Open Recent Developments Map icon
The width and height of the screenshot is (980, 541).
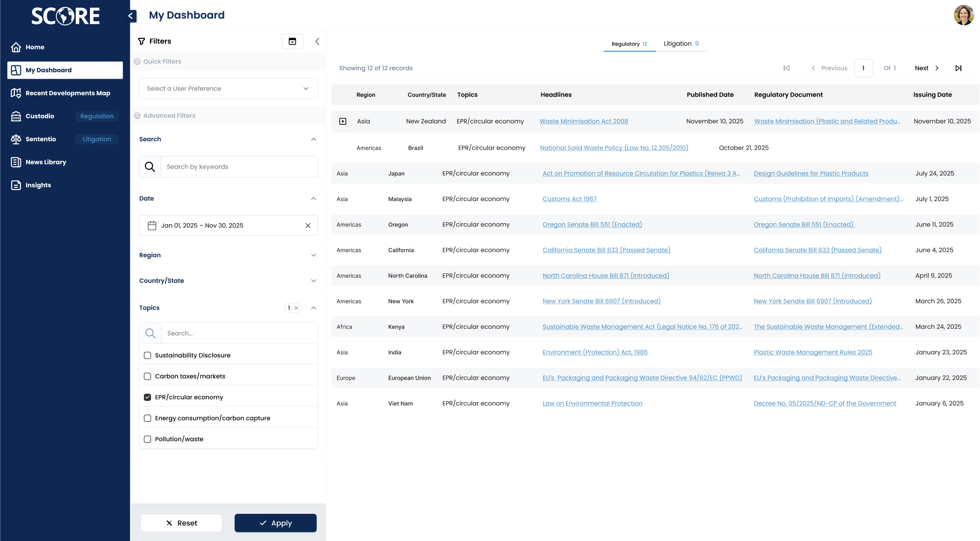click(x=16, y=93)
